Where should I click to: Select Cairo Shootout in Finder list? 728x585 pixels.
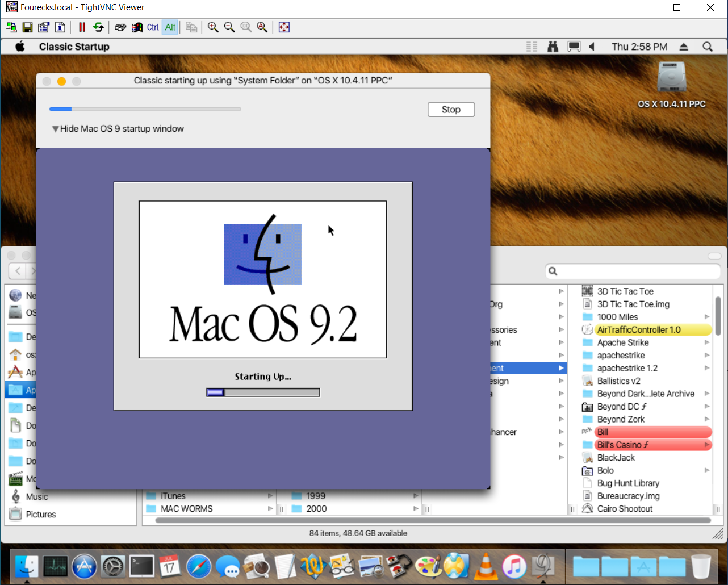tap(625, 509)
